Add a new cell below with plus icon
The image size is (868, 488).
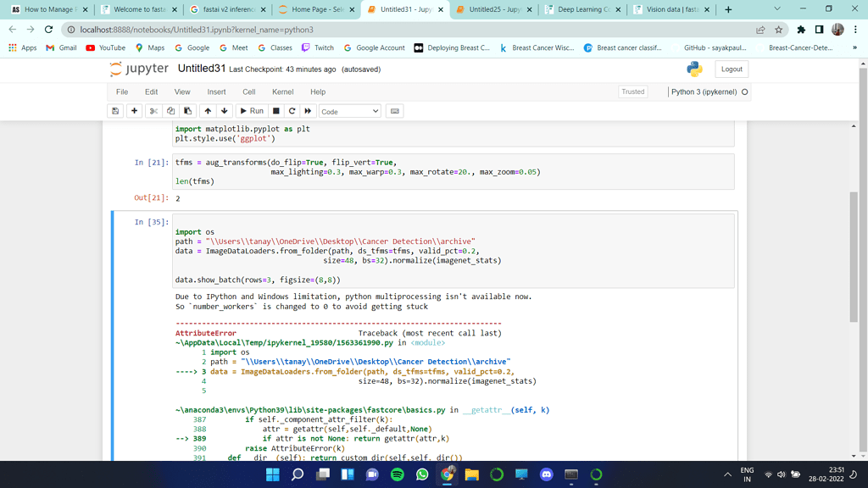134,110
